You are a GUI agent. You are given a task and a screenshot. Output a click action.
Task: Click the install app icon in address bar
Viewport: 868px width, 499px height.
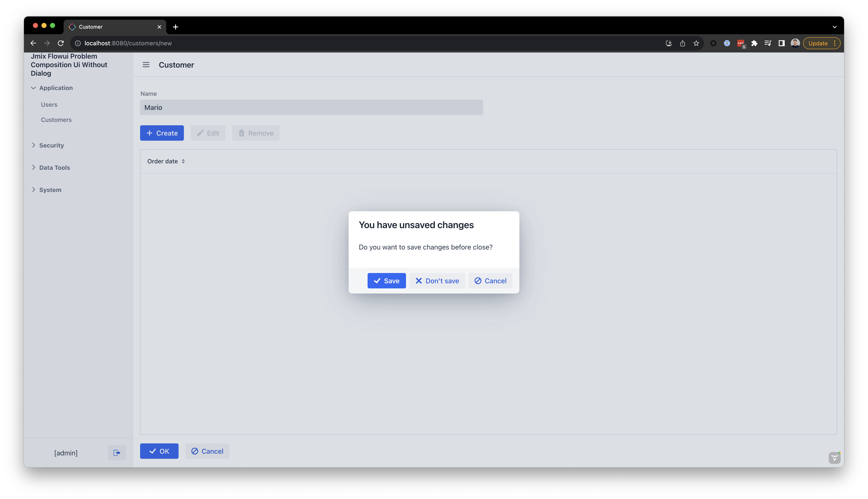(x=669, y=43)
